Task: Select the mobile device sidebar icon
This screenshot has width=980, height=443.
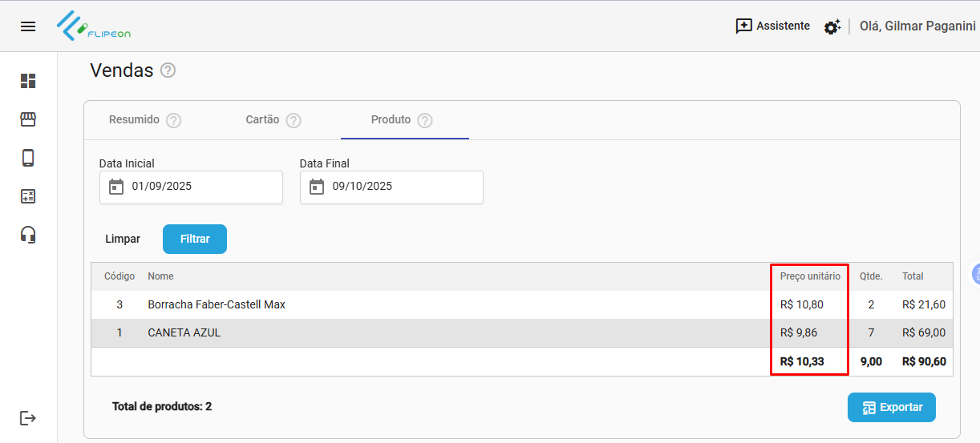Action: click(28, 158)
